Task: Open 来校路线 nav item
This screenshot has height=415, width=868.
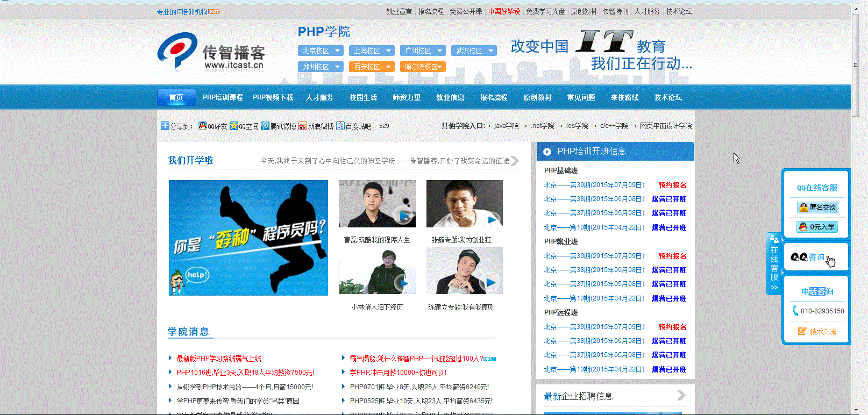Action: click(x=624, y=97)
